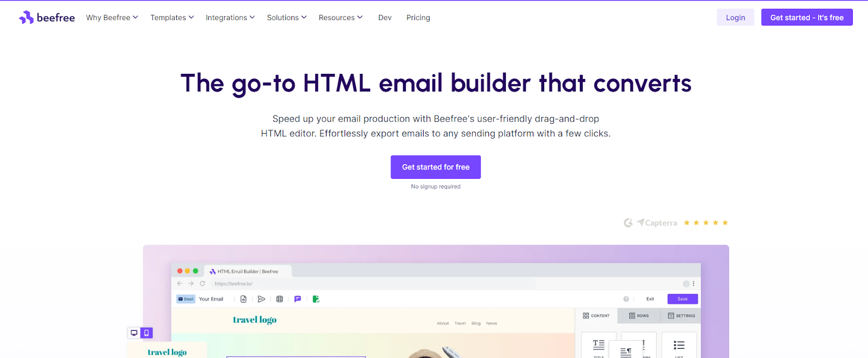
Task: Click the No signup required text
Action: click(x=436, y=186)
